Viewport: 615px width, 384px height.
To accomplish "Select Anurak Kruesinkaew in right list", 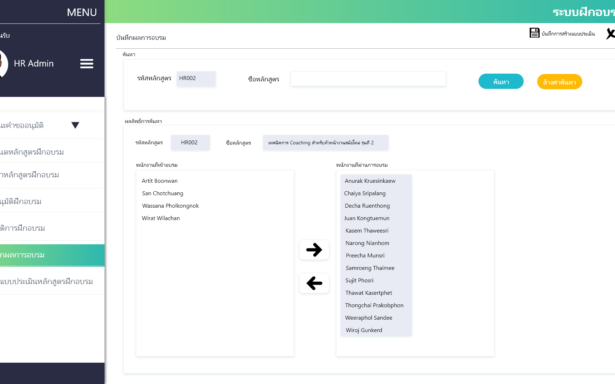I will click(370, 181).
